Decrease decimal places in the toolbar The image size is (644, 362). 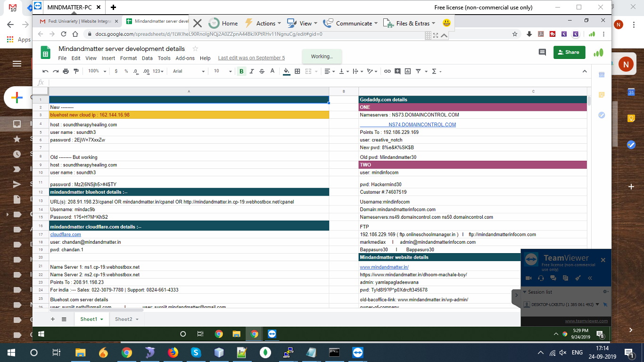(136, 71)
